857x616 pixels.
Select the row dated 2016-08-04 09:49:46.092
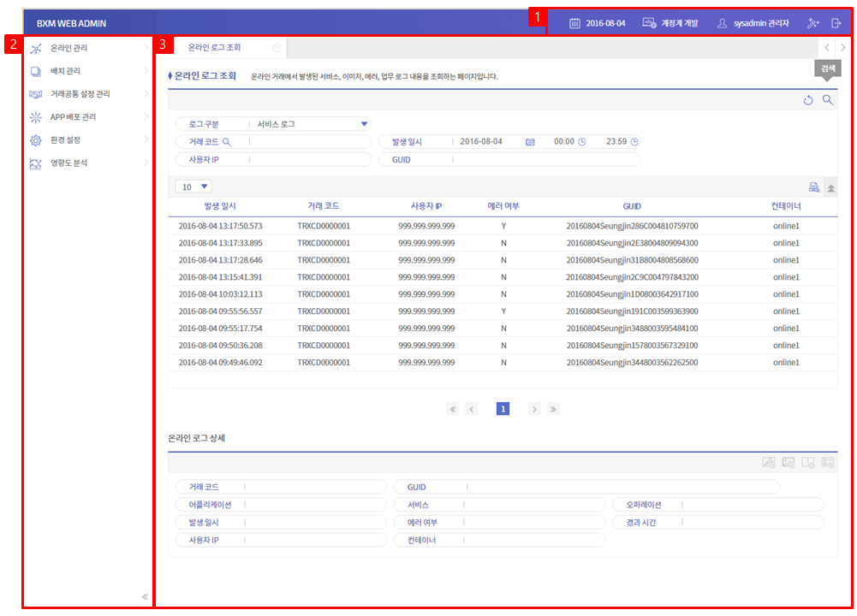(x=503, y=363)
